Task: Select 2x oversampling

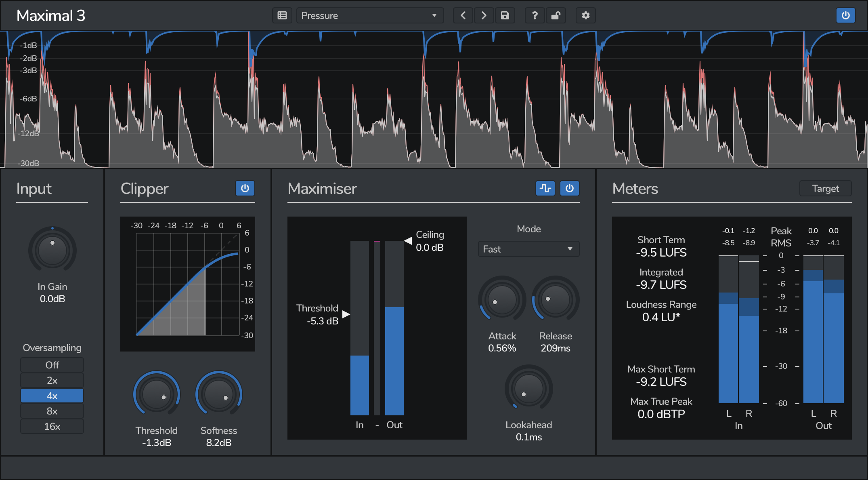Action: 52,380
